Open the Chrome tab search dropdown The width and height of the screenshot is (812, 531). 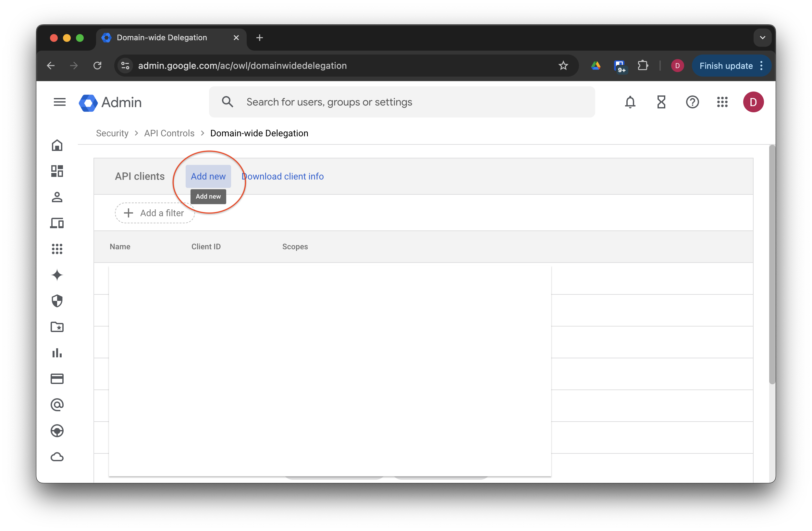762,38
